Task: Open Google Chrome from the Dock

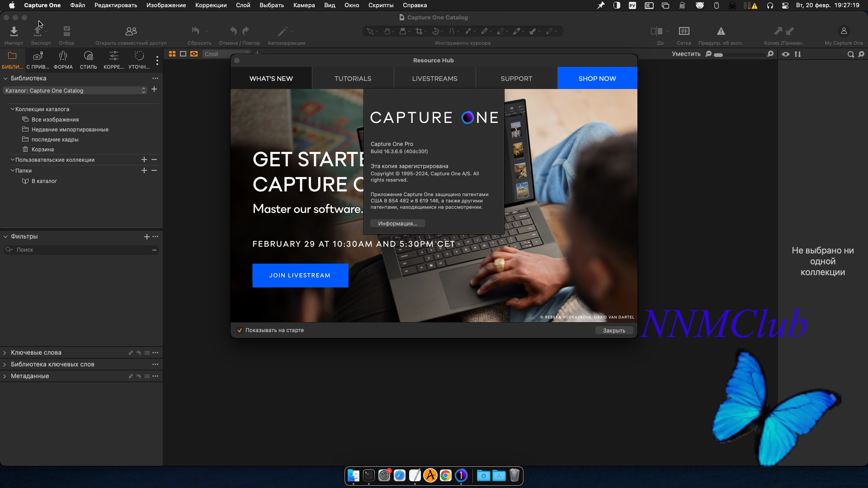Action: tap(446, 475)
